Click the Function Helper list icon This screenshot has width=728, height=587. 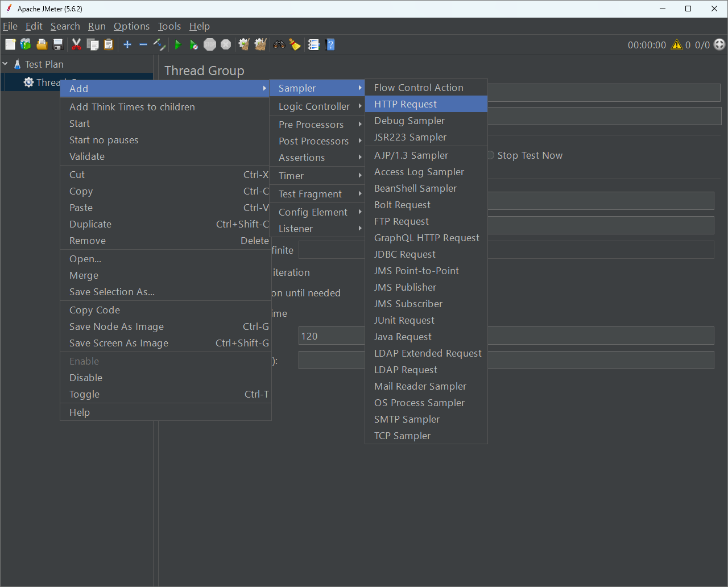click(x=313, y=45)
